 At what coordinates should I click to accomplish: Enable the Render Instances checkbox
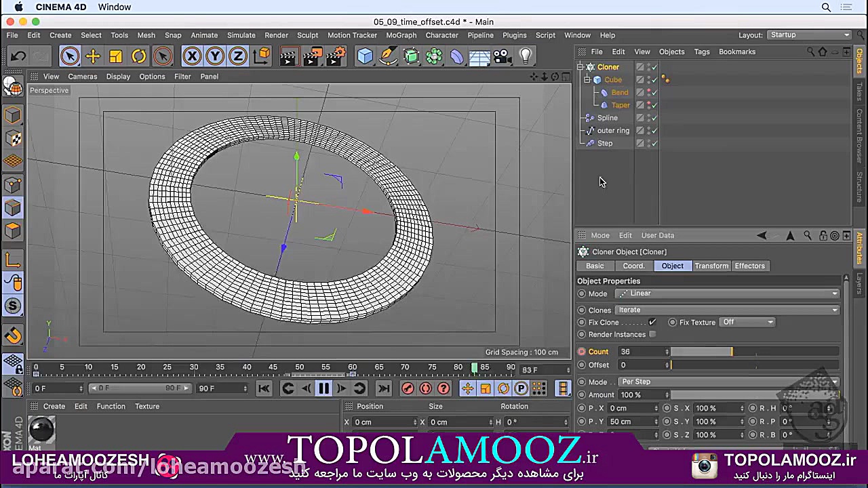[x=652, y=334]
